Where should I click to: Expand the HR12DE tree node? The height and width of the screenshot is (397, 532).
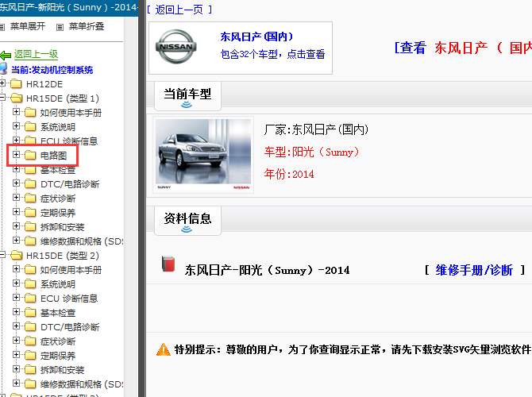pos(2,83)
